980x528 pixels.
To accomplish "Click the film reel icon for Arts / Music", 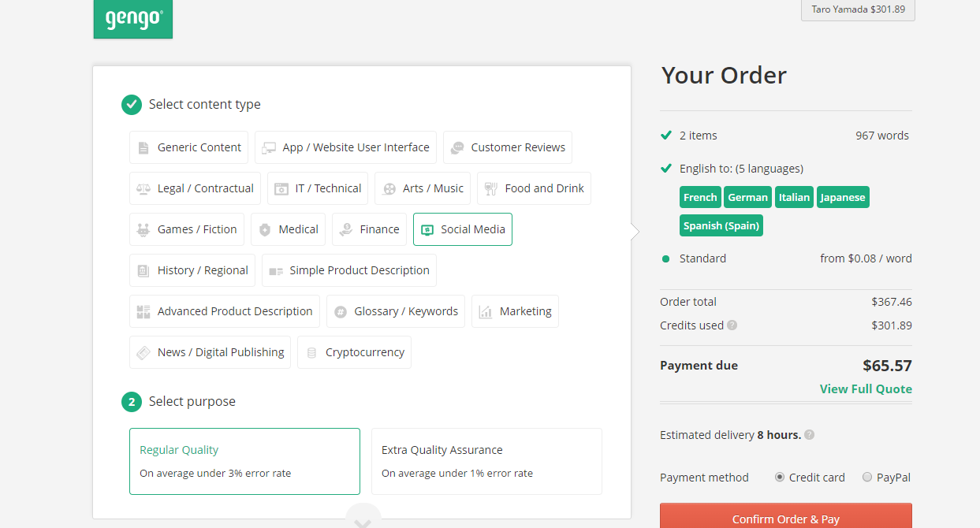I will tap(389, 188).
